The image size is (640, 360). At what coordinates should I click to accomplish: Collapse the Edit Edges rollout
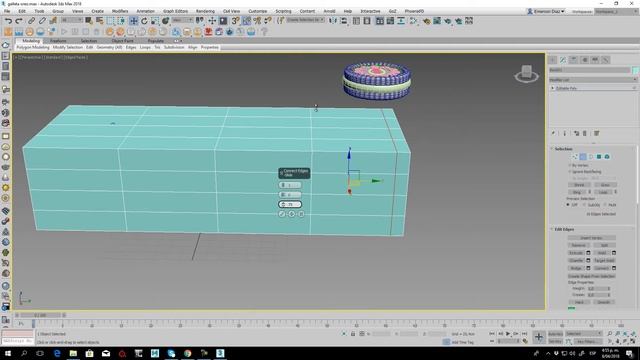564,230
